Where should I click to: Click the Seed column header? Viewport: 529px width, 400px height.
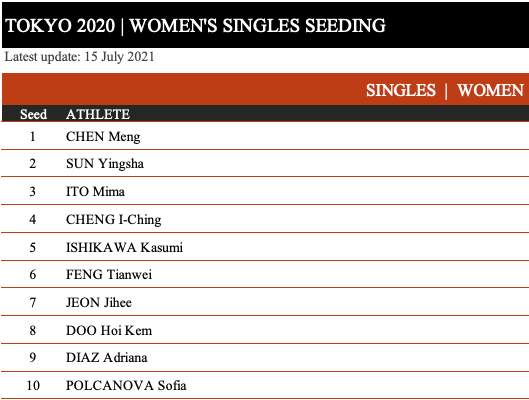click(x=33, y=114)
